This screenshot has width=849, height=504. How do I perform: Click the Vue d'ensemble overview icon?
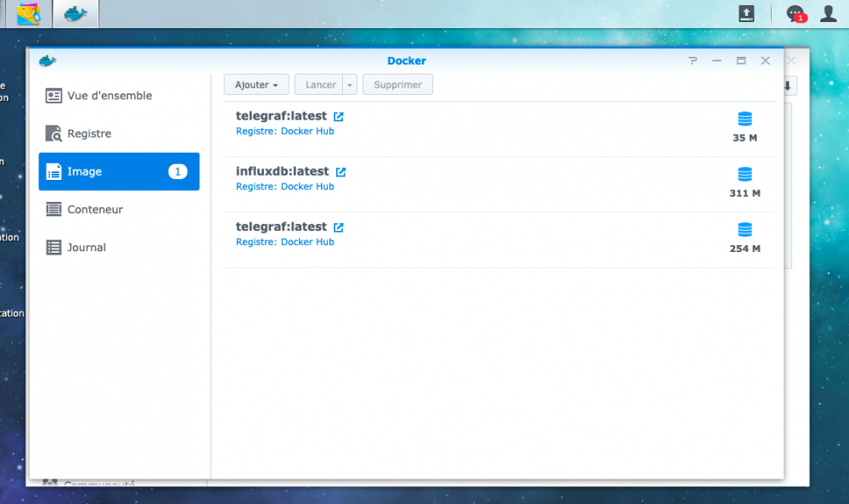(53, 96)
